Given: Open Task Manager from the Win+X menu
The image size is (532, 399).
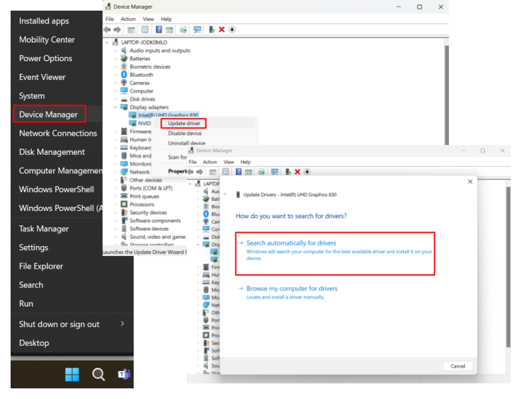Looking at the screenshot, I should pyautogui.click(x=44, y=229).
